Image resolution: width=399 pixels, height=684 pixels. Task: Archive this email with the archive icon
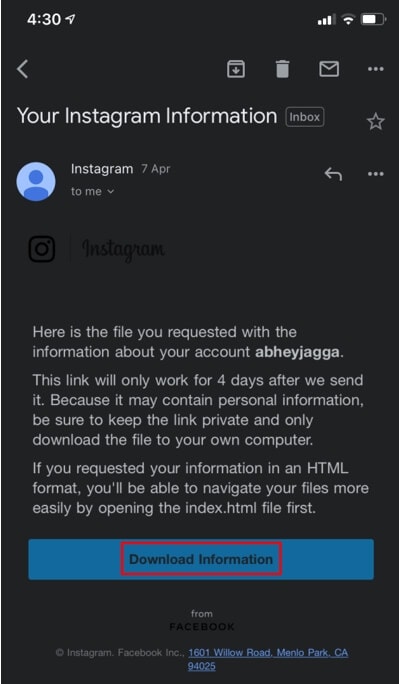236,69
